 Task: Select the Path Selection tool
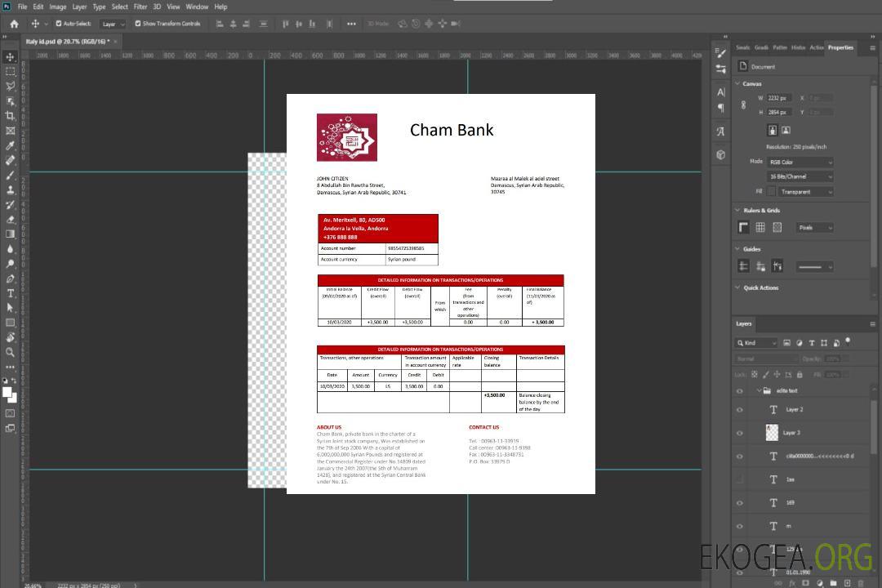click(x=10, y=308)
